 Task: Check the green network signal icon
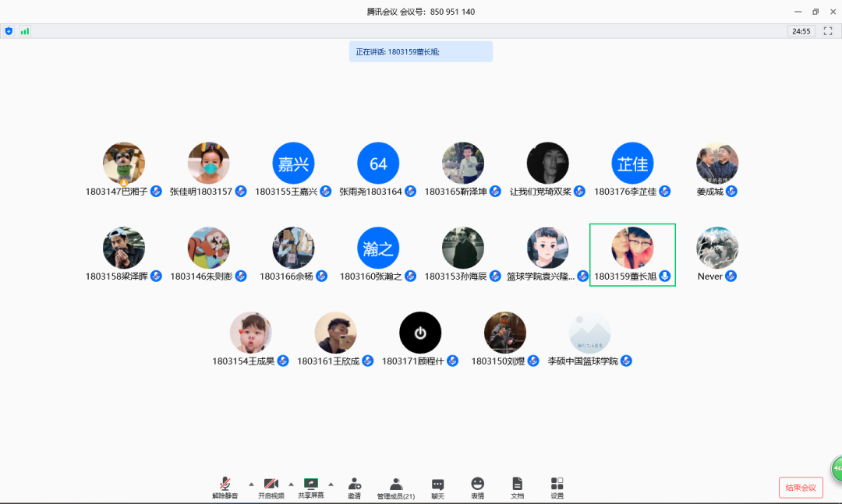pos(25,31)
